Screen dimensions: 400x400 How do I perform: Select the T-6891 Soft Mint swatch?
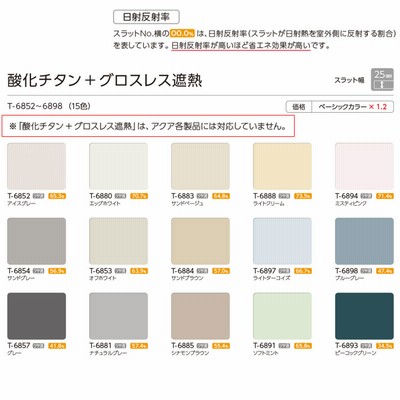[x=282, y=316]
